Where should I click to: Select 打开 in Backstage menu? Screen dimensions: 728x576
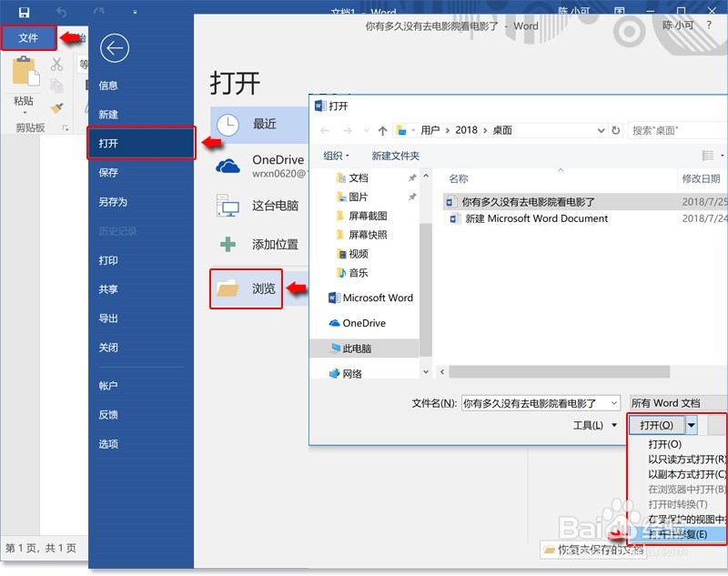(x=141, y=143)
